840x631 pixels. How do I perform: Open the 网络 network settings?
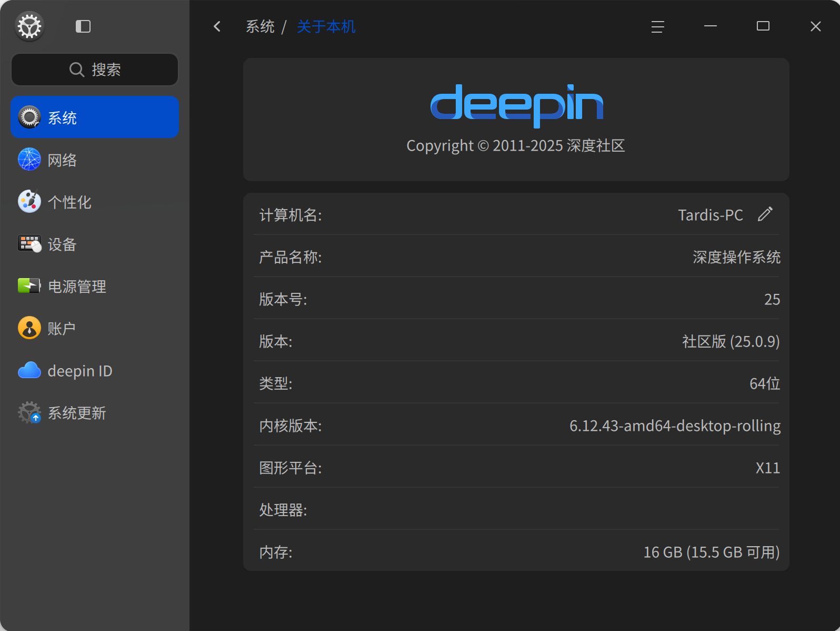95,160
